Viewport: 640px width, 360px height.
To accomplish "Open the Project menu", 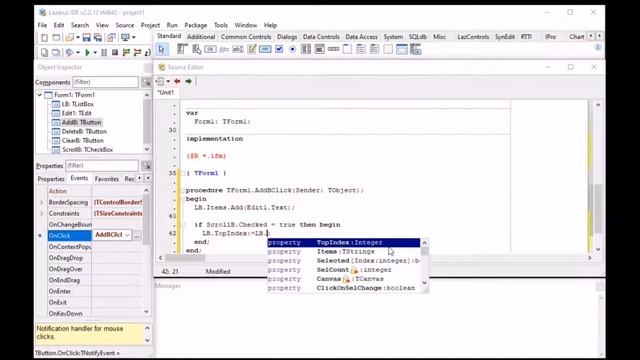I will (150, 25).
